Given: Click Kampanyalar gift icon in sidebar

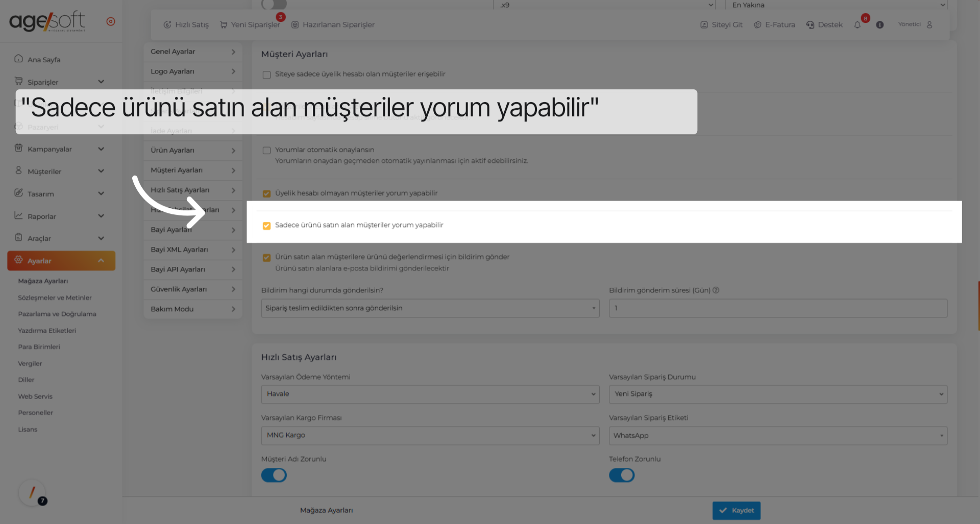Looking at the screenshot, I should tap(19, 148).
